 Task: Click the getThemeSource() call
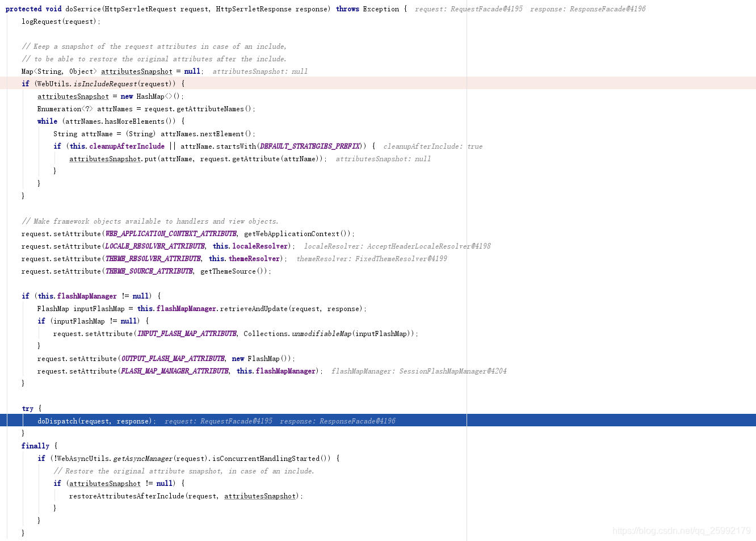coord(232,271)
